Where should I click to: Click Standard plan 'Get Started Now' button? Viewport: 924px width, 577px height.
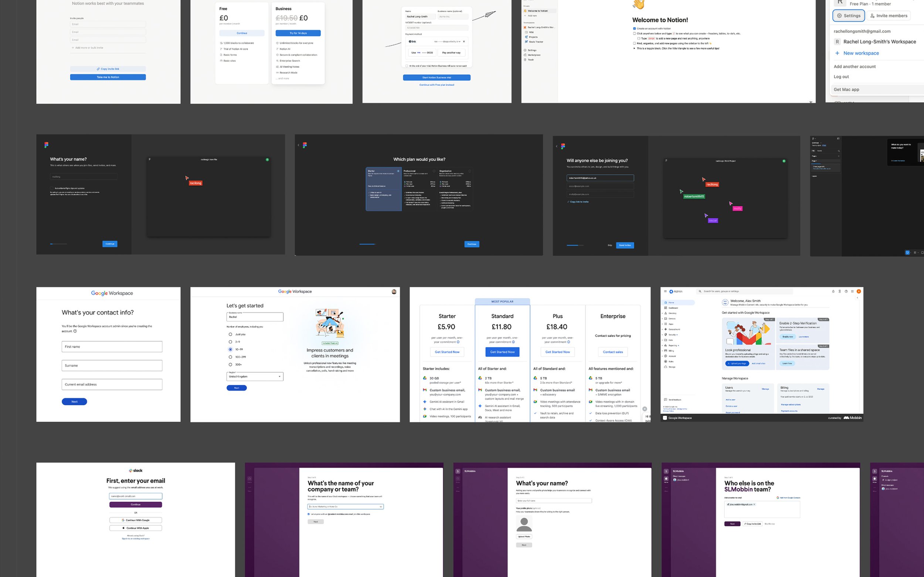[x=502, y=352]
